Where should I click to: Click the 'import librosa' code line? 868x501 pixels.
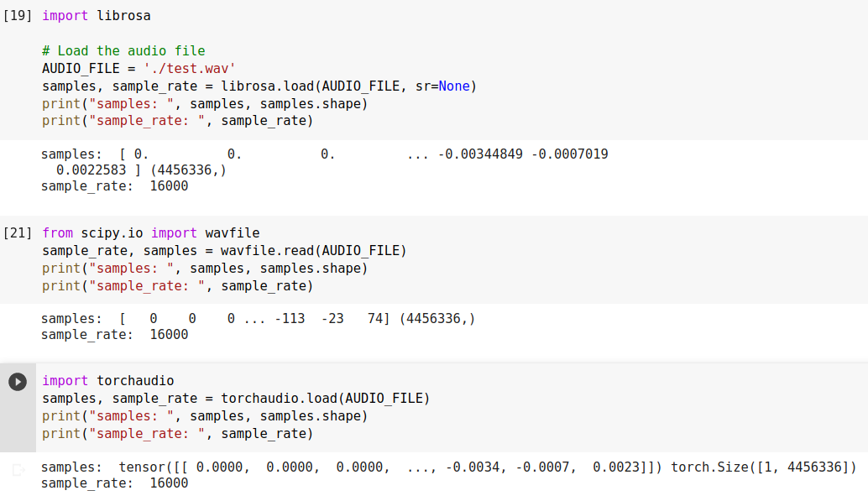(x=97, y=16)
